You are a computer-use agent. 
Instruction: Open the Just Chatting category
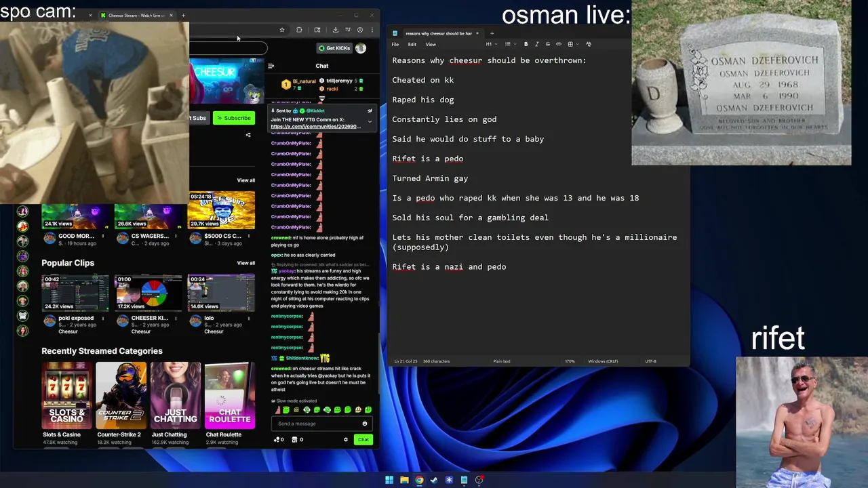click(175, 396)
